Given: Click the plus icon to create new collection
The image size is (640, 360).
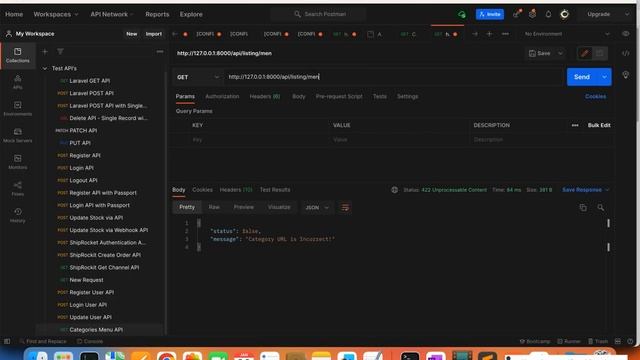Looking at the screenshot, I should click(x=45, y=51).
